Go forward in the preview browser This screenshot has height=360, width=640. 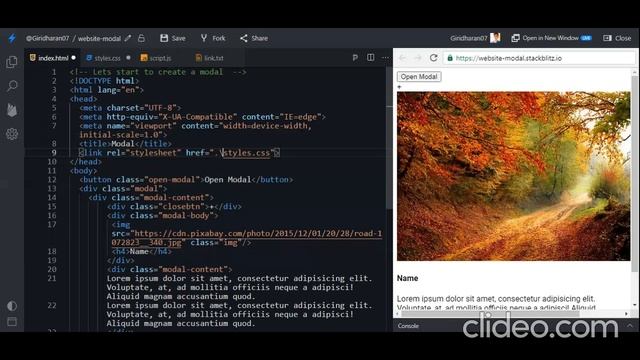tap(418, 58)
